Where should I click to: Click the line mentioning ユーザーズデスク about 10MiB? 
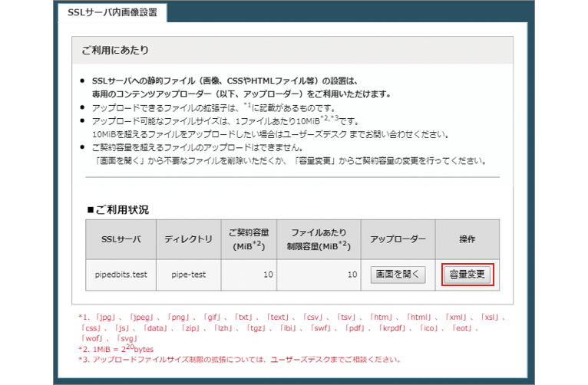[x=270, y=134]
